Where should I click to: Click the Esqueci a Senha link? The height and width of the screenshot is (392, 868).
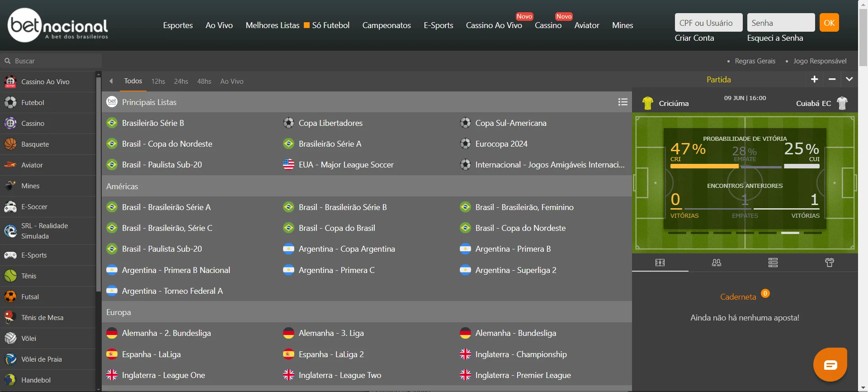775,38
